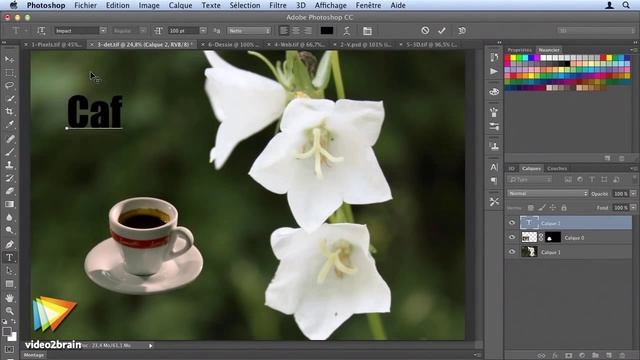640x360 pixels.
Task: Open the workspace switcher dropdown
Action: (x=596, y=31)
